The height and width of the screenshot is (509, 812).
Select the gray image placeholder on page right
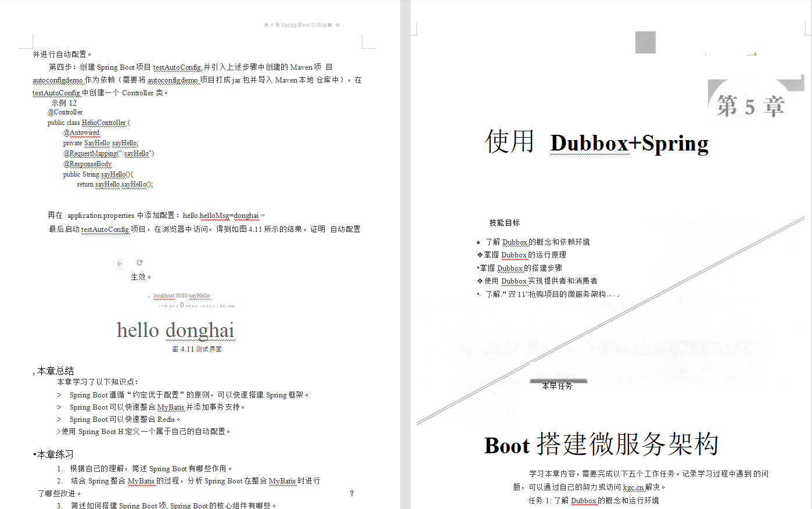point(645,42)
